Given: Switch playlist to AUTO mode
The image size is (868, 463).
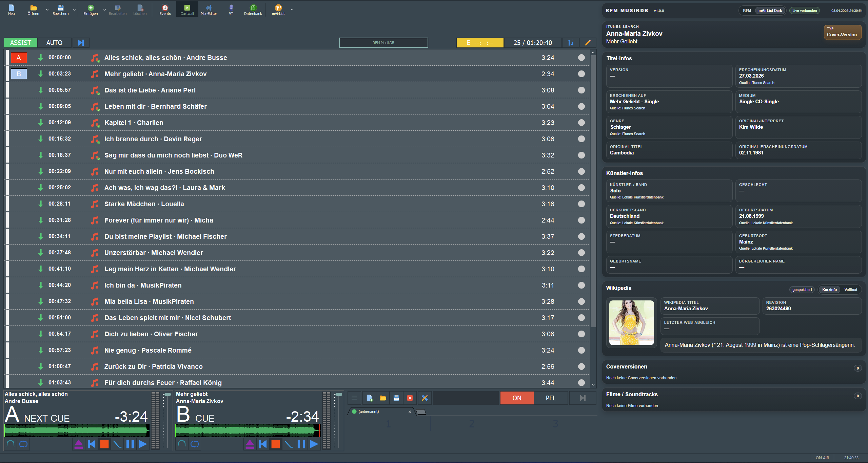Looking at the screenshot, I should pyautogui.click(x=54, y=43).
